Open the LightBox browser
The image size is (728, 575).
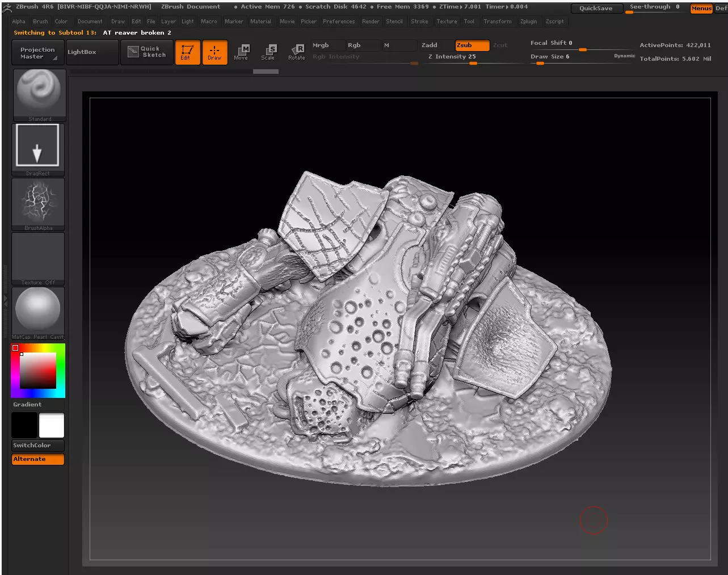pyautogui.click(x=92, y=52)
